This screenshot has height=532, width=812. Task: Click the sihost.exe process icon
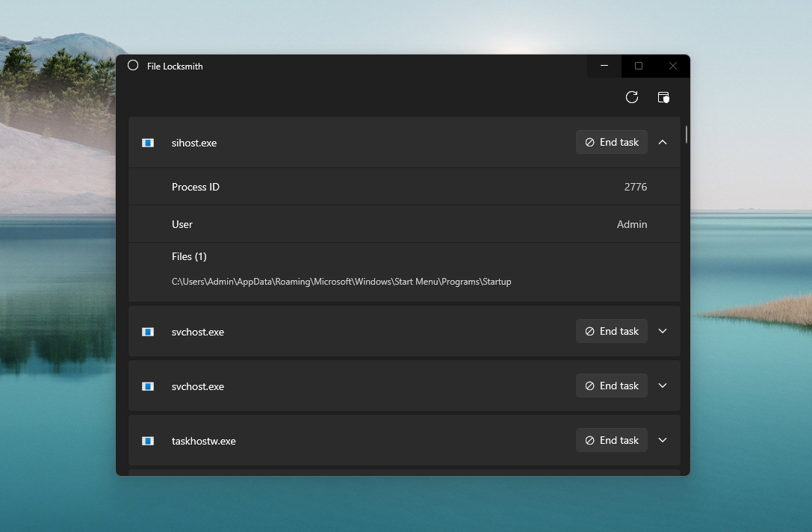[x=148, y=143]
